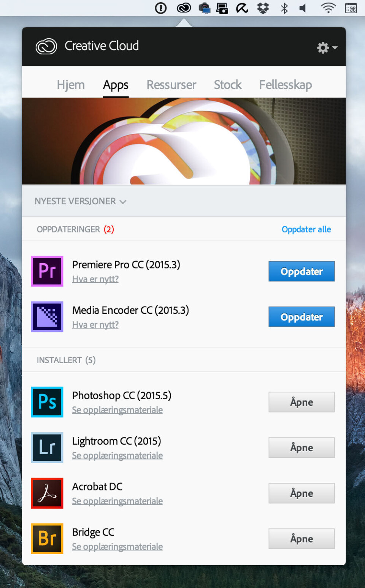The width and height of the screenshot is (365, 588).
Task: Open Photoshop's Se opplæringsmateriale link
Action: point(117,410)
